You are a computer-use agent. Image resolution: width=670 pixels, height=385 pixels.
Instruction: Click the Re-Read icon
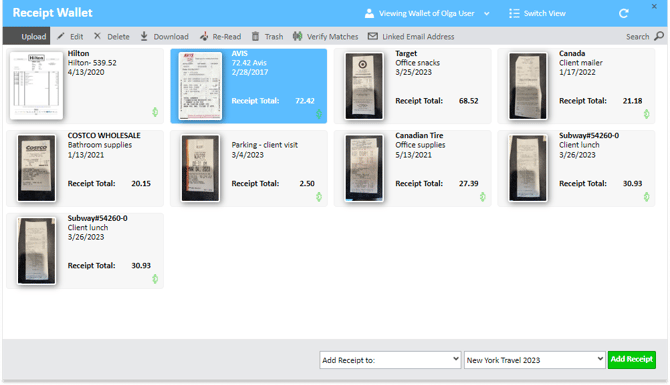(x=204, y=36)
